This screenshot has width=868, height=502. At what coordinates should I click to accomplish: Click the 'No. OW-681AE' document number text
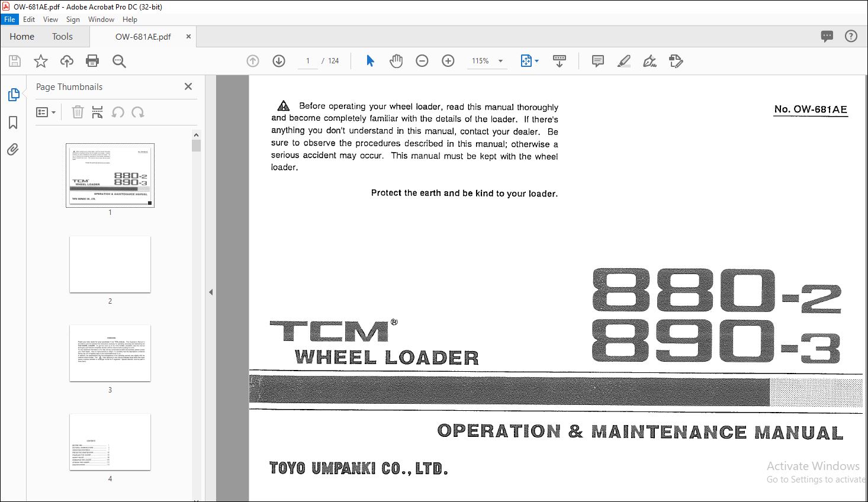(811, 110)
